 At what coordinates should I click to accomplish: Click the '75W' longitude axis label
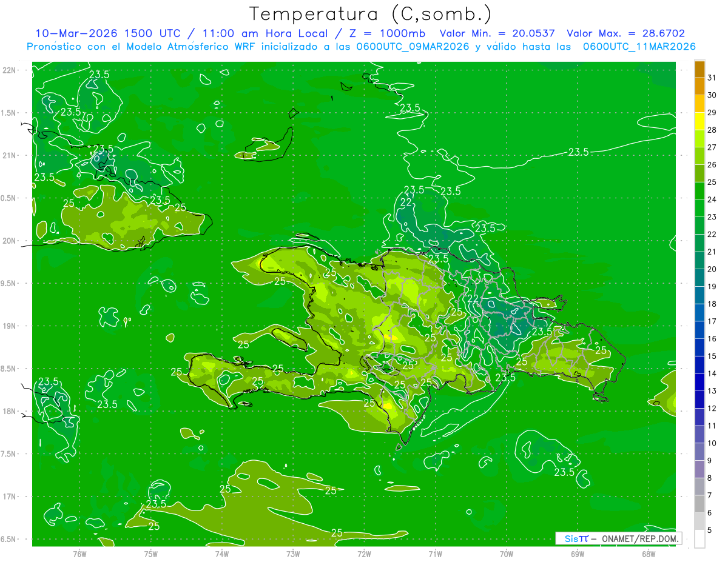[x=151, y=554]
